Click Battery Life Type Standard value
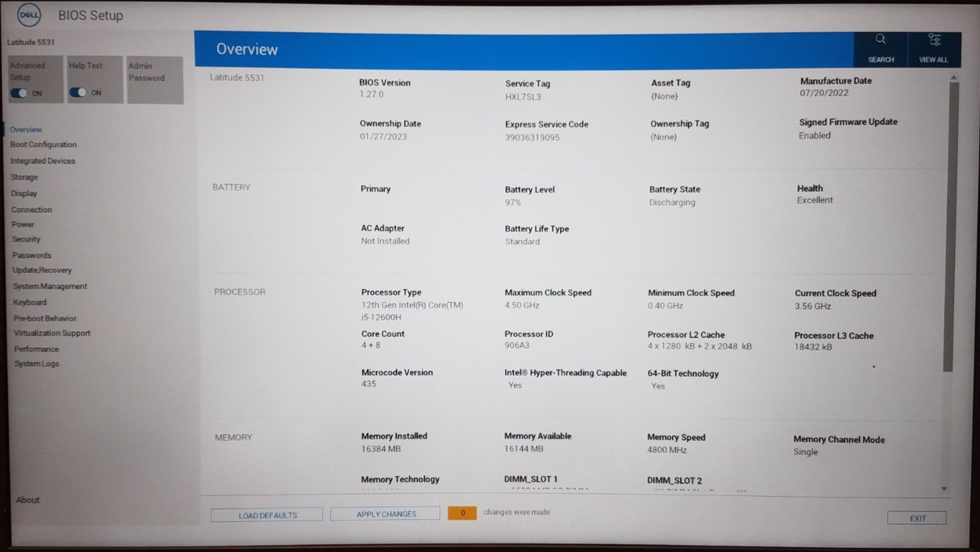980x552 pixels. point(523,242)
